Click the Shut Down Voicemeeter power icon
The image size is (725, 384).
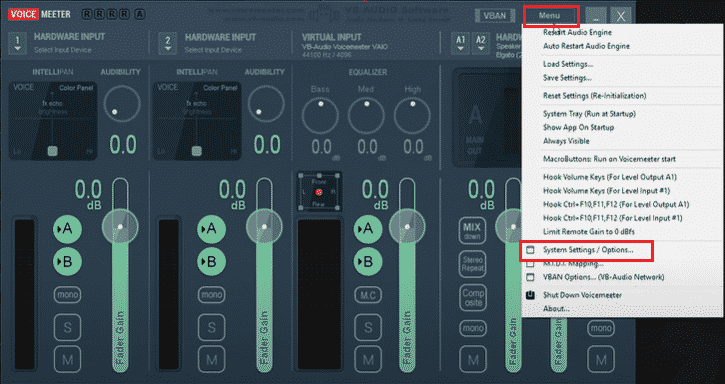(530, 295)
